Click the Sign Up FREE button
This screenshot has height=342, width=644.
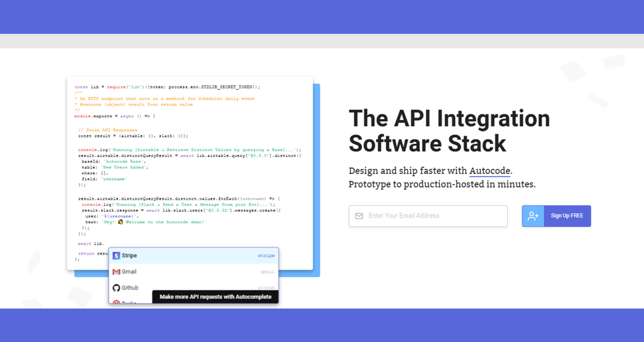pyautogui.click(x=556, y=216)
